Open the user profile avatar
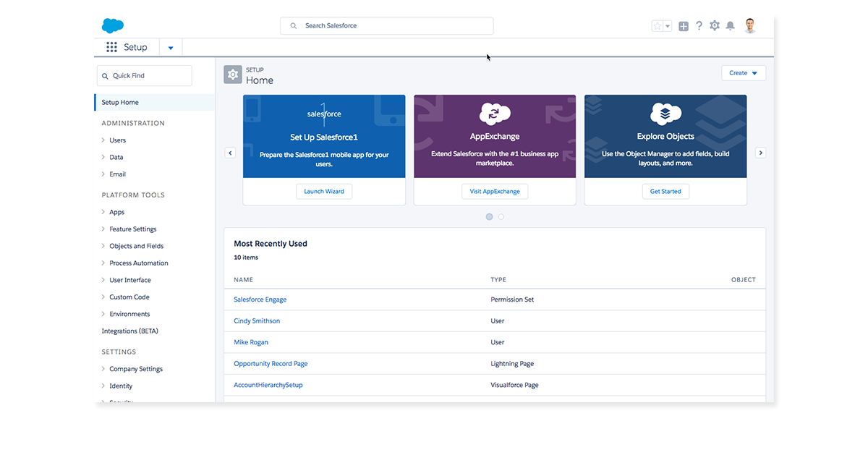 (749, 26)
